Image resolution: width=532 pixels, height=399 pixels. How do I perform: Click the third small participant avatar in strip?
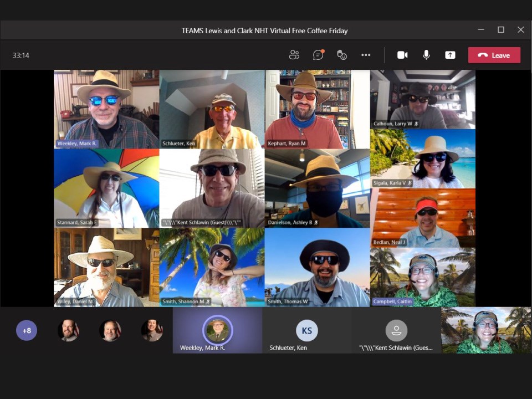click(x=151, y=331)
